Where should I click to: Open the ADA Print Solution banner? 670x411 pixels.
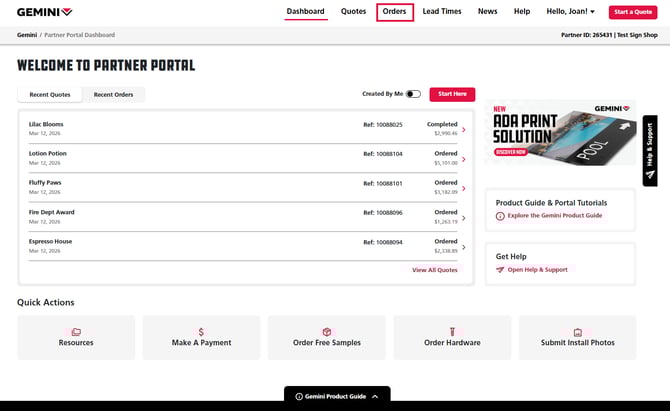(x=560, y=133)
